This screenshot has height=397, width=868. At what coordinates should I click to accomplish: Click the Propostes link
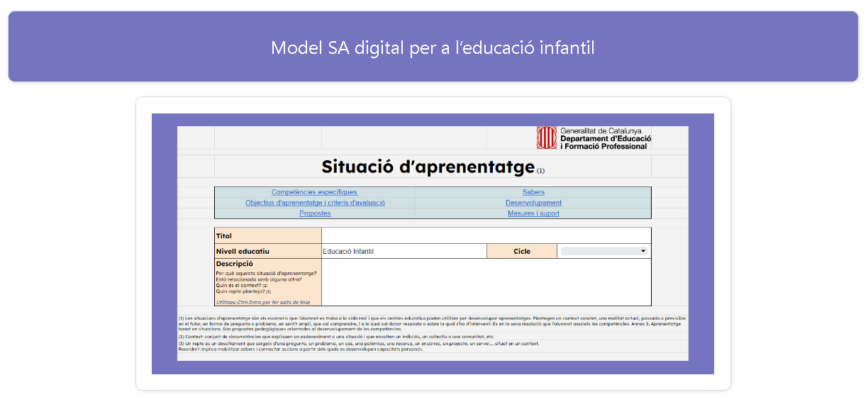(x=315, y=213)
